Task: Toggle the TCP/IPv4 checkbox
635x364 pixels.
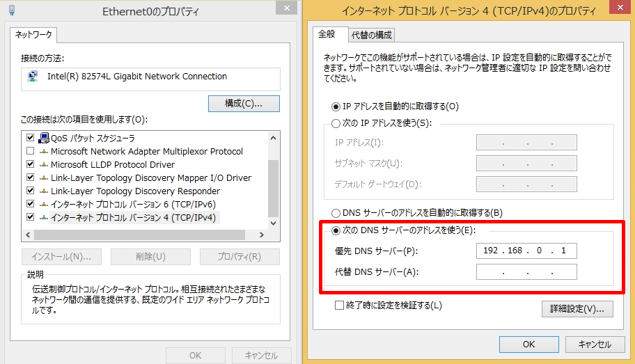Action: tap(30, 217)
